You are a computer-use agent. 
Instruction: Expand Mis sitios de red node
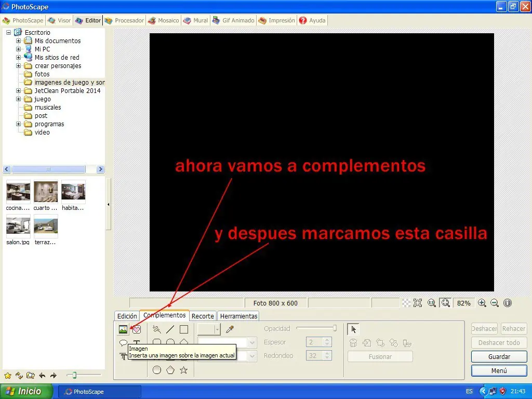[x=18, y=57]
